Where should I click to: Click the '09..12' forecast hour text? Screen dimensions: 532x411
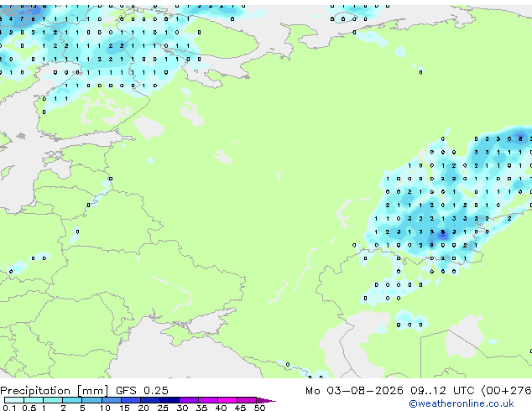pyautogui.click(x=428, y=391)
